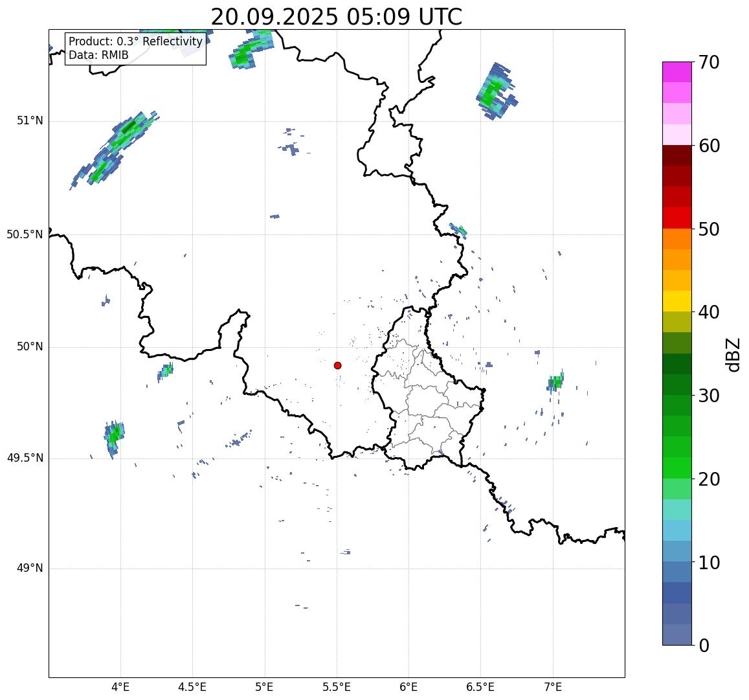This screenshot has width=749, height=700.
Task: Click the green echo near 4.9°E at top
Action: pos(250,50)
